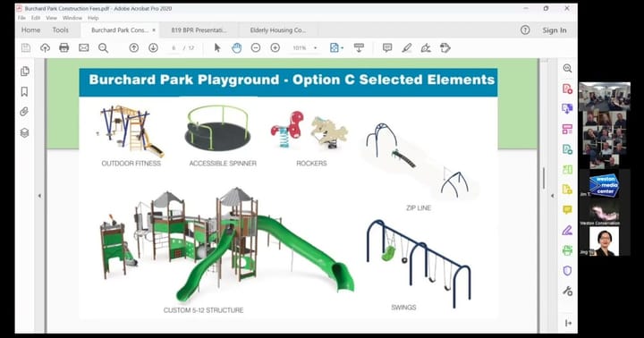
Task: Open the View menu
Action: [x=51, y=18]
